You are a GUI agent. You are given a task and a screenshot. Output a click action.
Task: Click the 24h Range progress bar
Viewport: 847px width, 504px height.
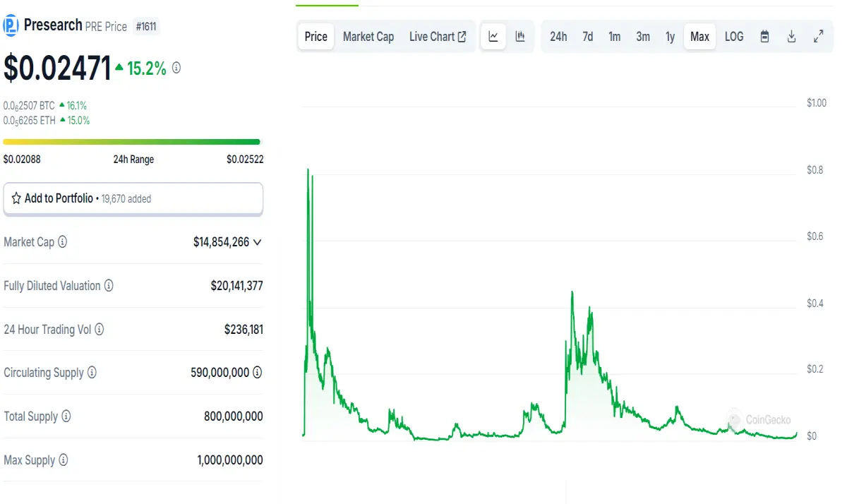[131, 142]
